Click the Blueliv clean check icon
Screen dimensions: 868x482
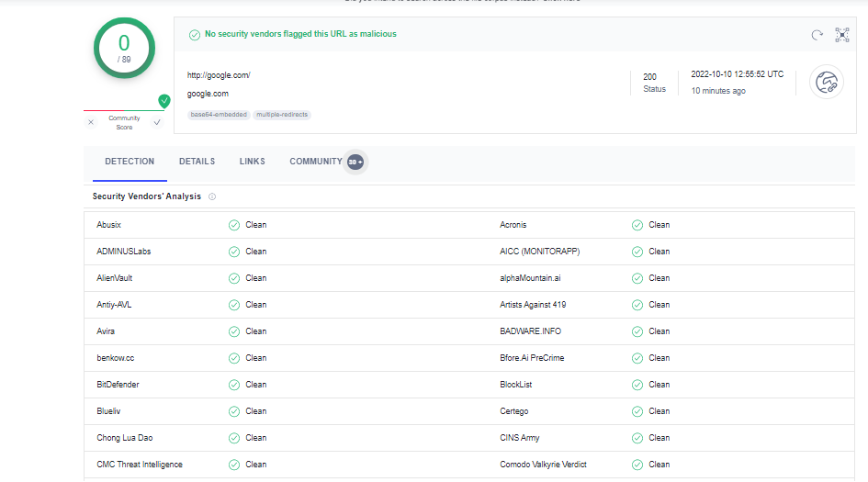[x=234, y=411]
